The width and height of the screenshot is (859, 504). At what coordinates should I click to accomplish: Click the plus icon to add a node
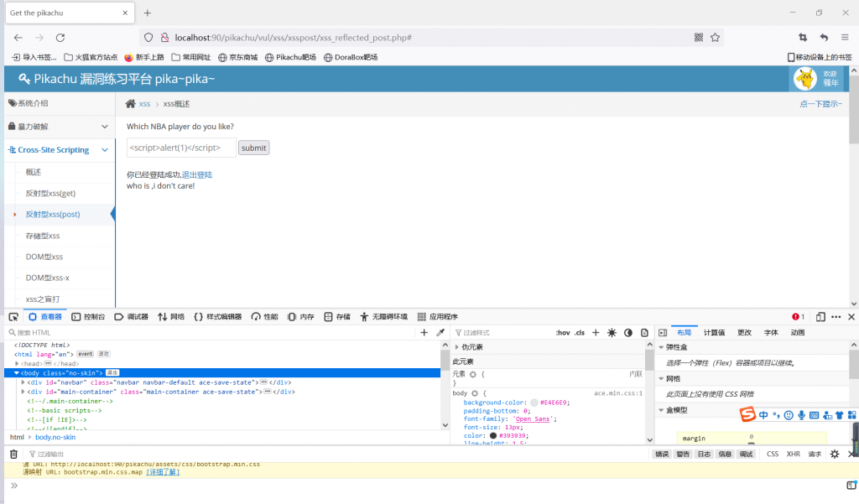click(x=424, y=333)
